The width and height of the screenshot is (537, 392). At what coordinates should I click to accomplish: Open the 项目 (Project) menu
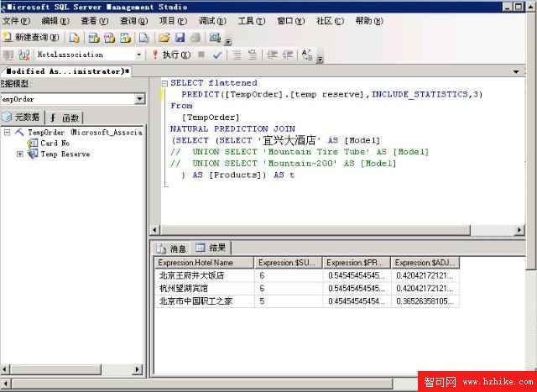pos(173,21)
